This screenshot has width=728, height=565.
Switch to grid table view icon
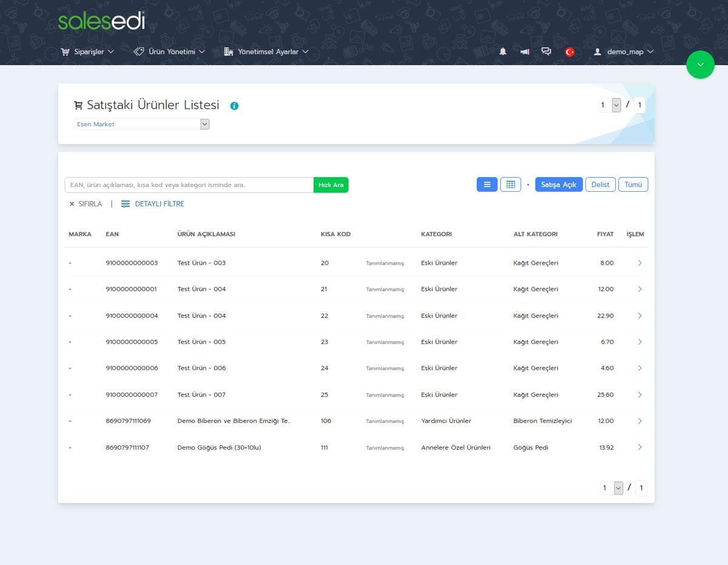(511, 184)
